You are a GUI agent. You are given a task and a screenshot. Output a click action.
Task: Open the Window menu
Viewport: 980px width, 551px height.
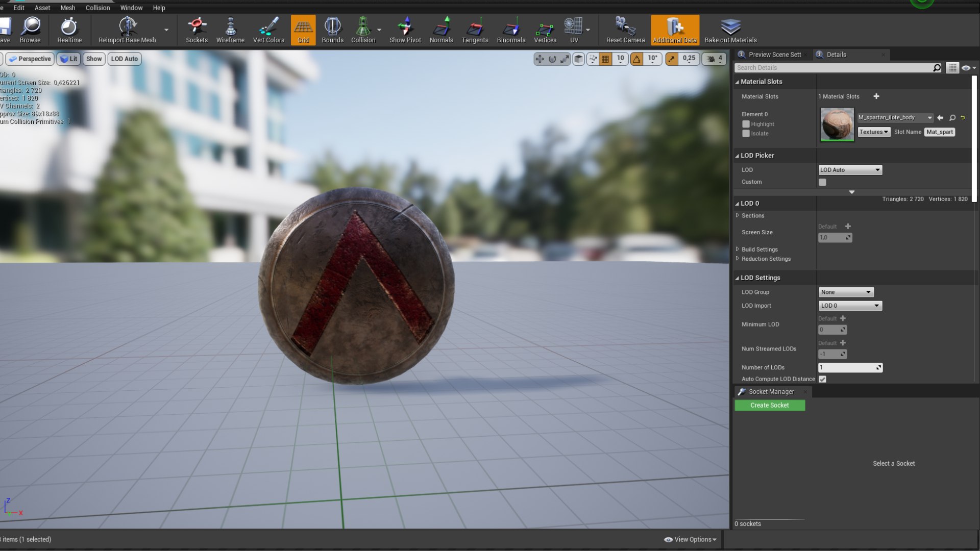click(131, 8)
